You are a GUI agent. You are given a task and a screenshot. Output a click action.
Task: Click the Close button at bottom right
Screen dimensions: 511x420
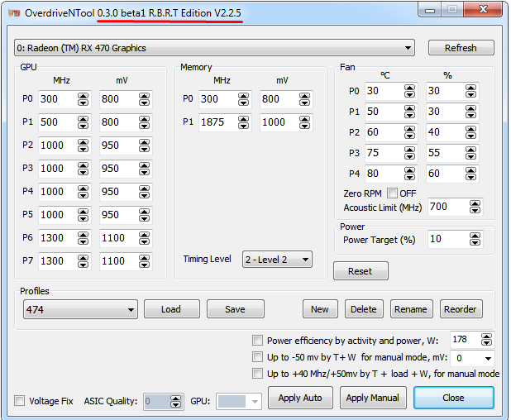pos(454,398)
